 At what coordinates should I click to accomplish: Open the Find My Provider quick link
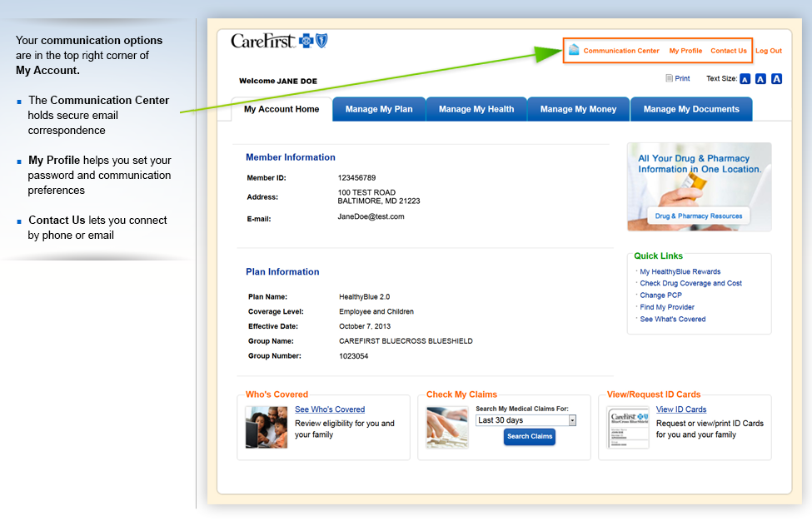point(667,307)
